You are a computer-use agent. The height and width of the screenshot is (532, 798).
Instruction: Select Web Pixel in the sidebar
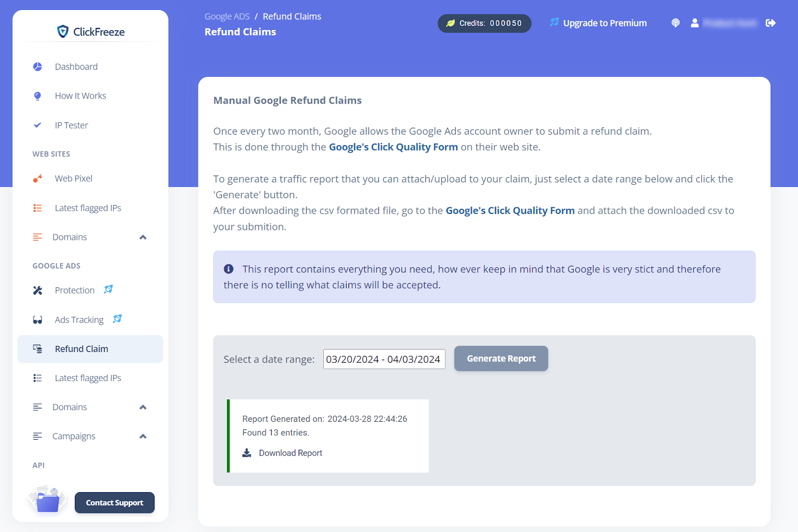pos(73,178)
